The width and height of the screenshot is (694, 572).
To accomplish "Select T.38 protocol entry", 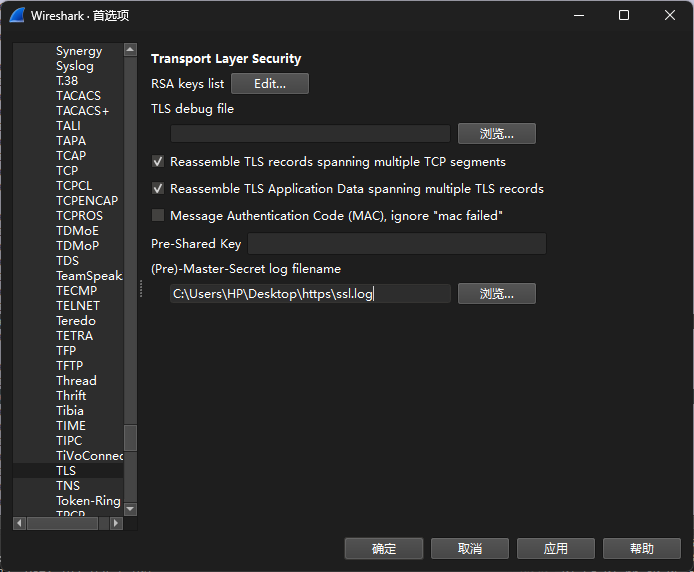I will pyautogui.click(x=67, y=81).
